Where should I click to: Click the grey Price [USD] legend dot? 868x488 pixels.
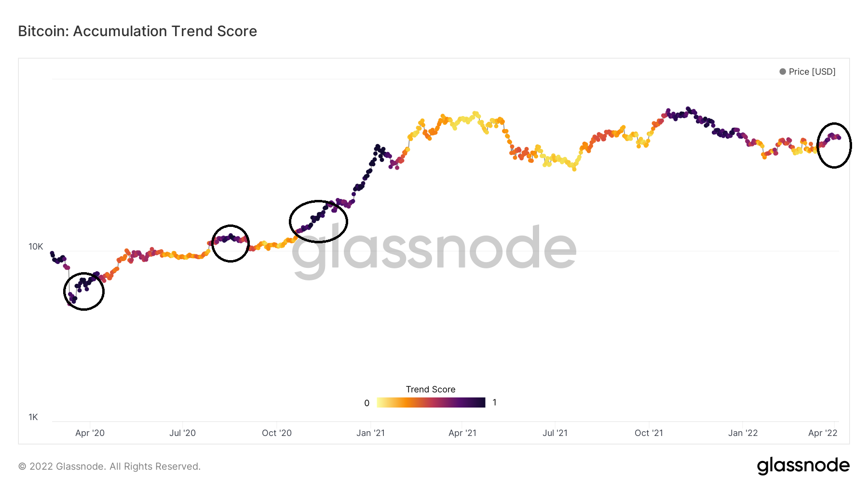click(x=783, y=72)
